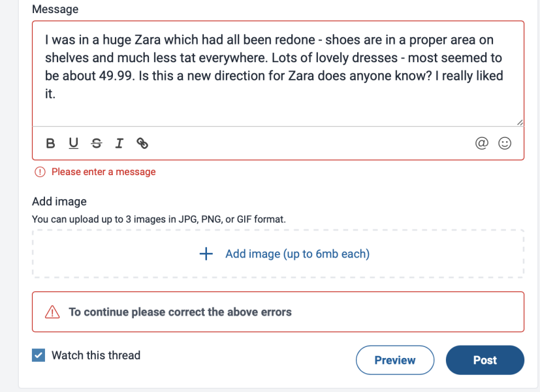Open the emoji smiley picker
Screen dimensions: 540x392
pyautogui.click(x=505, y=143)
